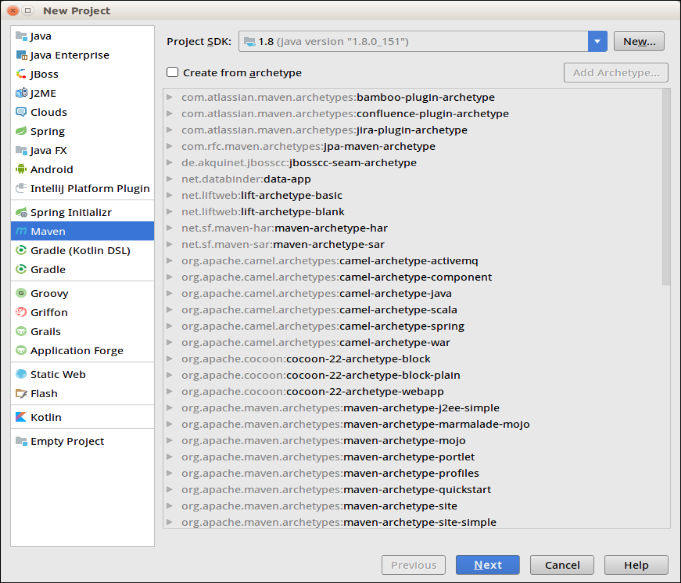Select the Android robot icon
Screen dimensions: 681x583
[x=22, y=169]
